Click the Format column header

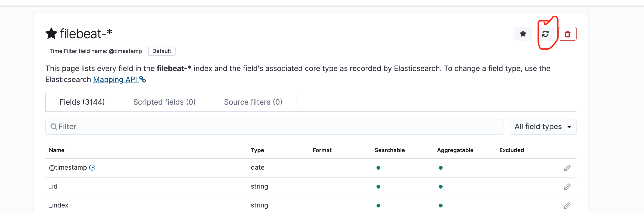[x=322, y=150]
